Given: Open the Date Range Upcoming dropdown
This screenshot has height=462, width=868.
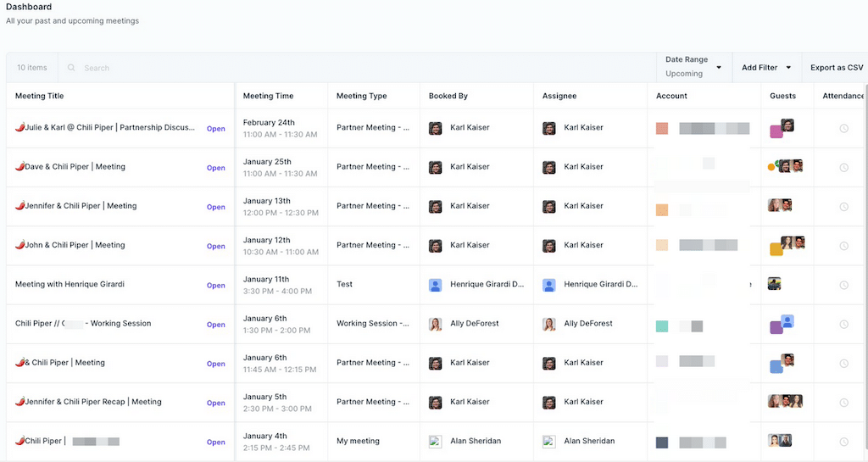Looking at the screenshot, I should pos(693,67).
